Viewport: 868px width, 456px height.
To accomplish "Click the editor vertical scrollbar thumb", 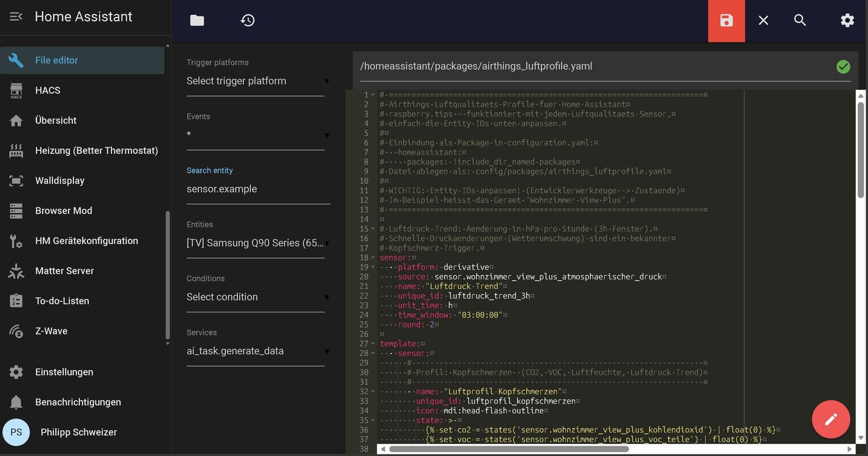I will click(x=860, y=149).
